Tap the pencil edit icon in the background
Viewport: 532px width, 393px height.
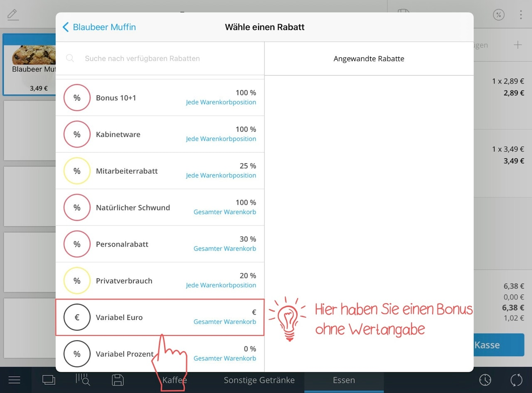pos(13,15)
